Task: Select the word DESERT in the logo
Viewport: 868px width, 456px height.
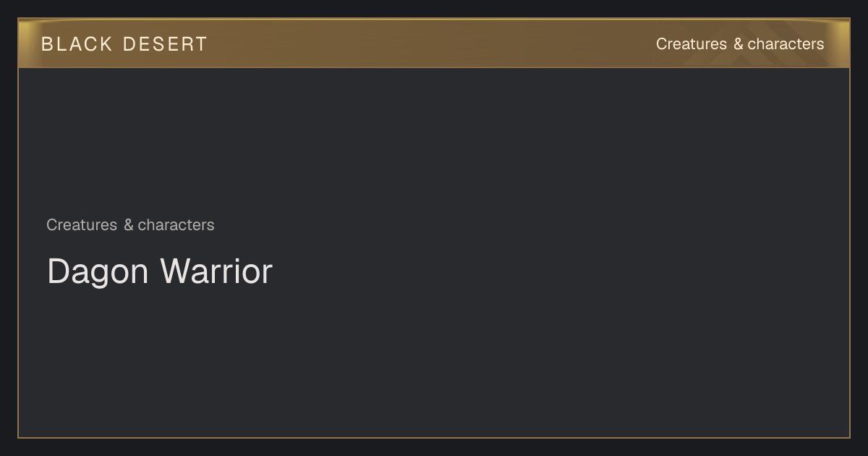Action: 165,44
